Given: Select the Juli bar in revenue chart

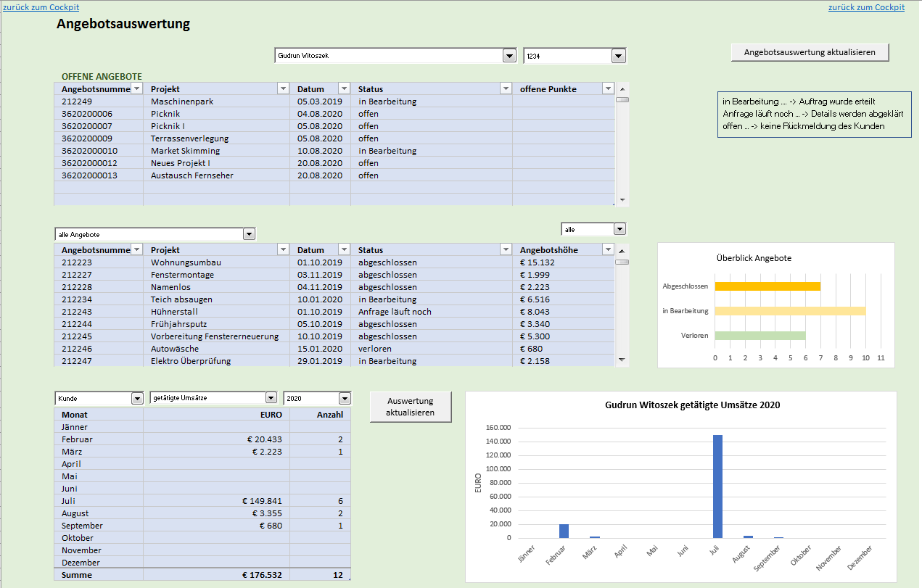Looking at the screenshot, I should [x=717, y=486].
